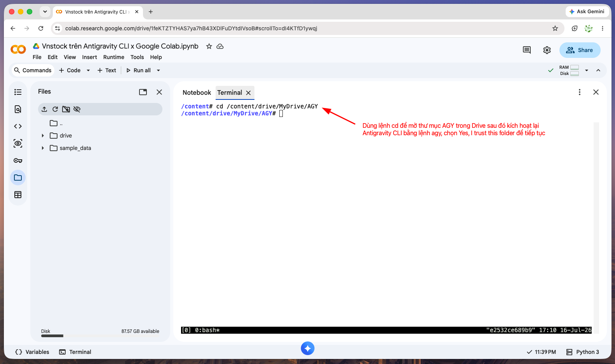Star the notebook title
This screenshot has height=364, width=615.
click(209, 46)
